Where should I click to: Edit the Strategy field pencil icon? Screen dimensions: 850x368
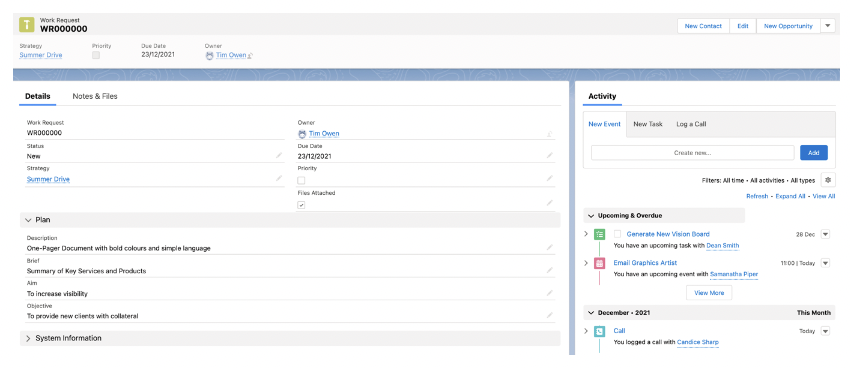279,178
